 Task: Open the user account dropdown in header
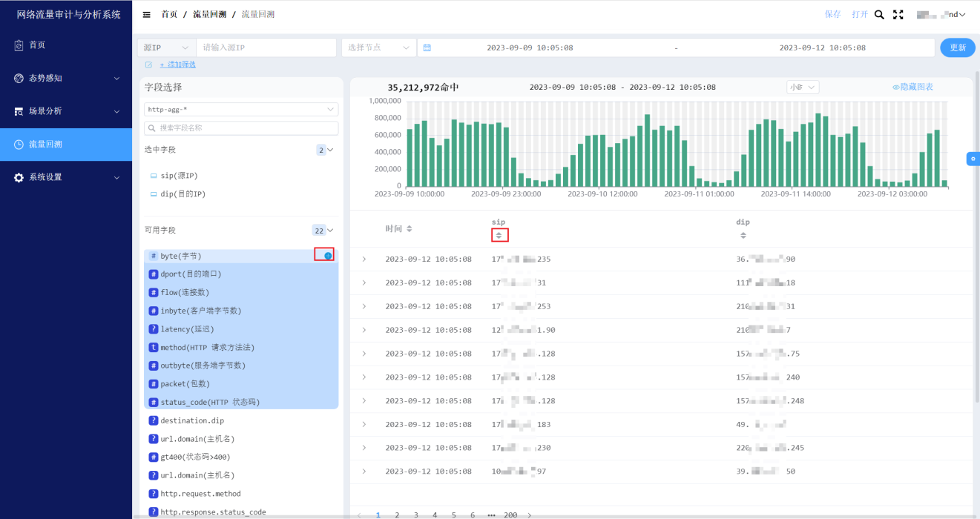(x=941, y=14)
